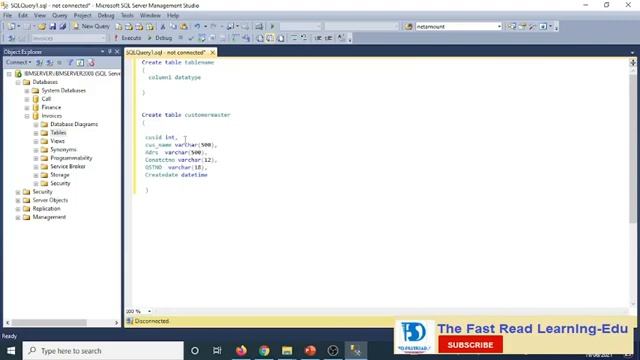Open the netamount find combo box
640x360 pixels.
point(458,27)
